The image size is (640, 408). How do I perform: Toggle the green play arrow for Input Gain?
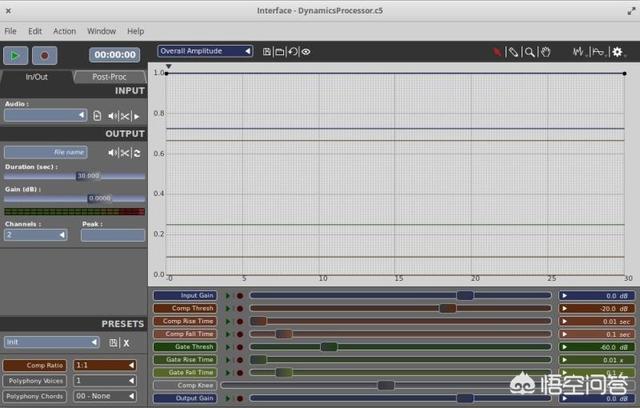(x=228, y=296)
